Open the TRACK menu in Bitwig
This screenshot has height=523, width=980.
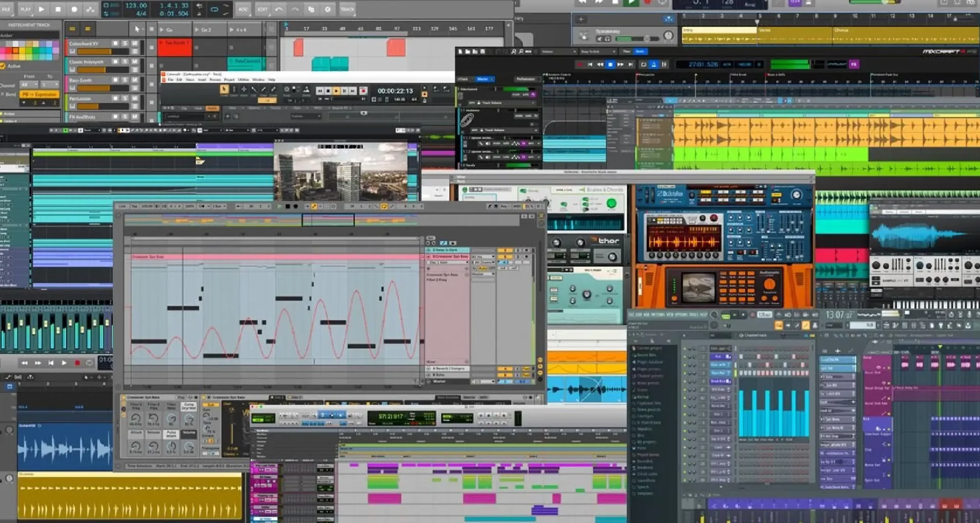347,9
